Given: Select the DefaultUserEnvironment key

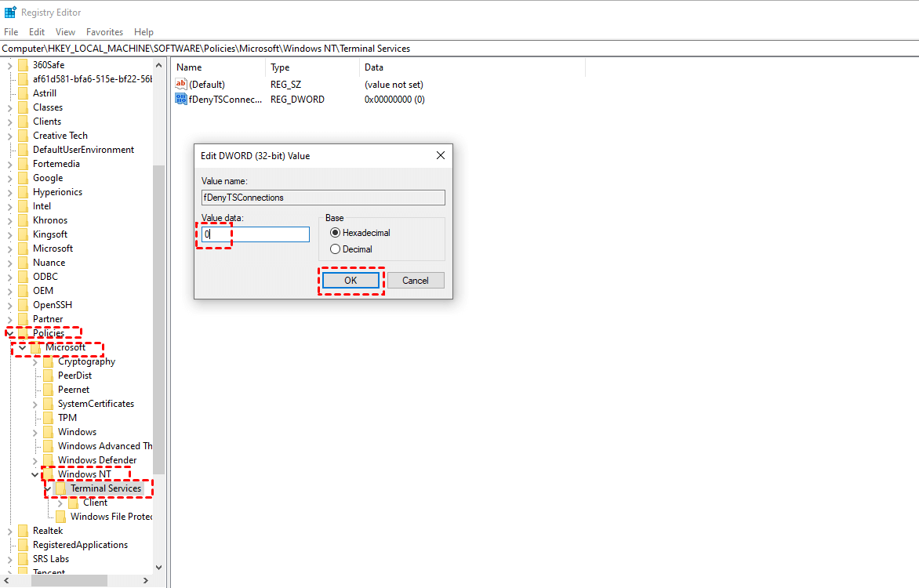Looking at the screenshot, I should (83, 150).
